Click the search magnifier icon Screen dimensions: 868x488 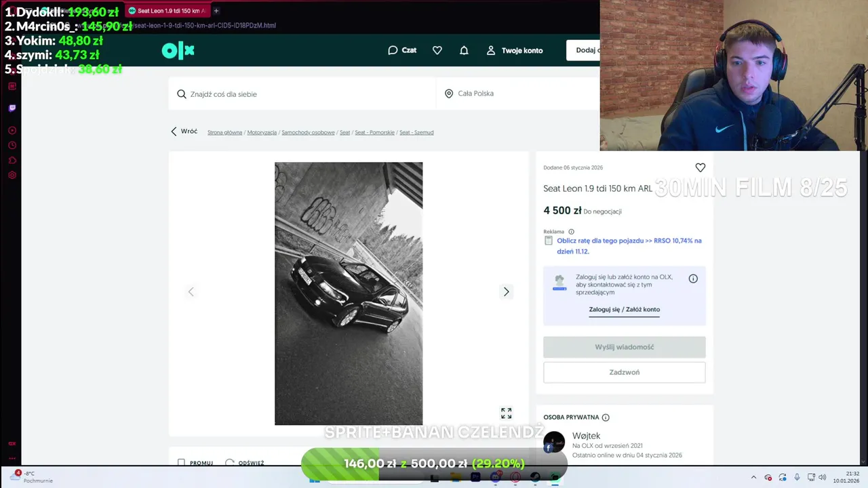(182, 94)
